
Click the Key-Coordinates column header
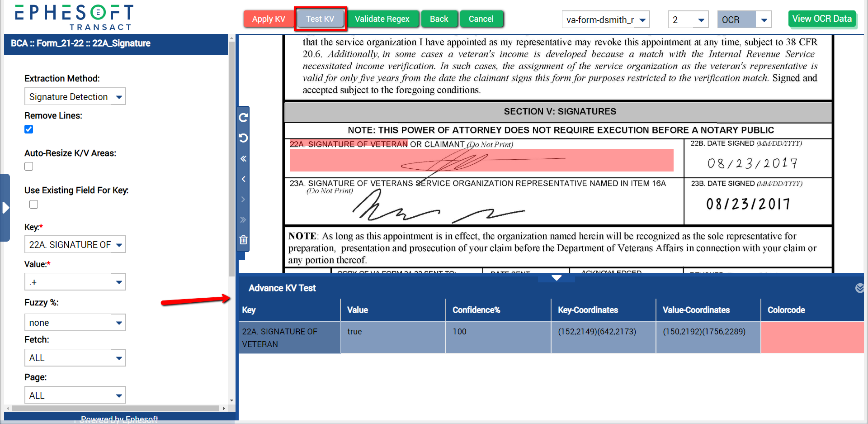(604, 310)
